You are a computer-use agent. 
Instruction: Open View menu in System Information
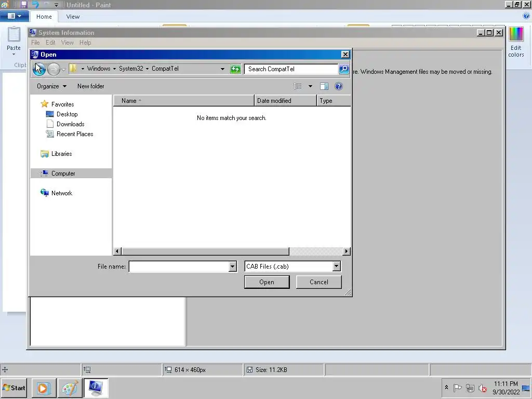click(67, 43)
